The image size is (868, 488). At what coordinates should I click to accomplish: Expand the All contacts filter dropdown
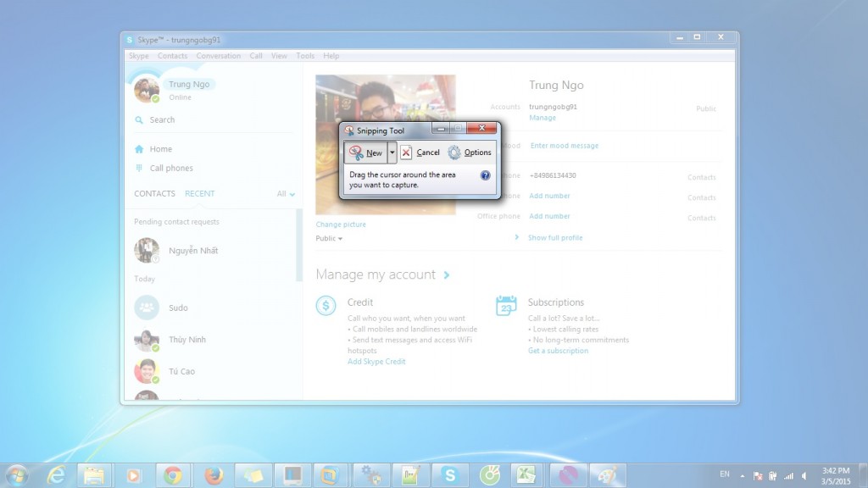(286, 194)
